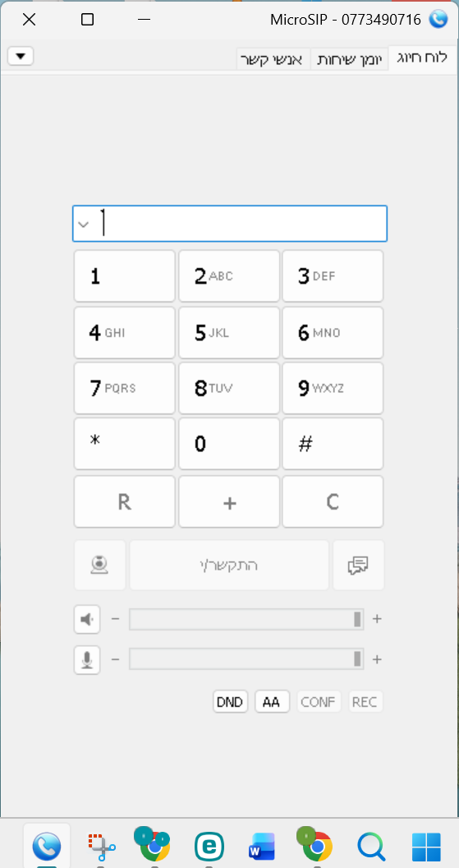
Task: Open the main menu dropdown arrow
Action: click(x=21, y=56)
